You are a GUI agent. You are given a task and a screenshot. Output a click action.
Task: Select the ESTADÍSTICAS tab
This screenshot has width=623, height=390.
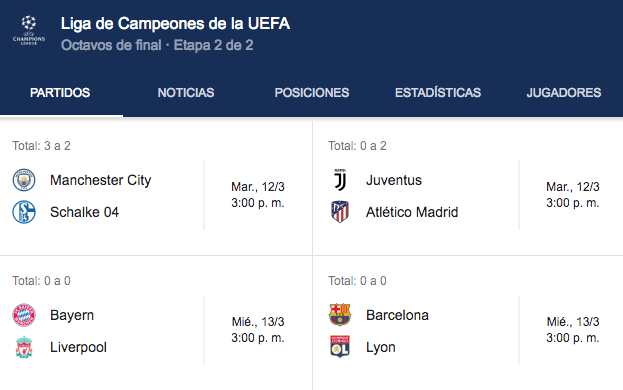click(x=438, y=93)
